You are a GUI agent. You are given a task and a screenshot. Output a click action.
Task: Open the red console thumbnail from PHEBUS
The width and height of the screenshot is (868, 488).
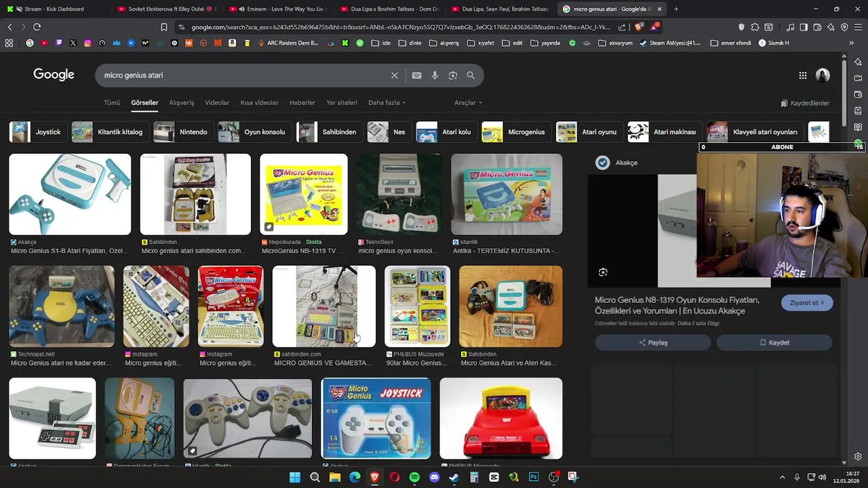pos(501,418)
